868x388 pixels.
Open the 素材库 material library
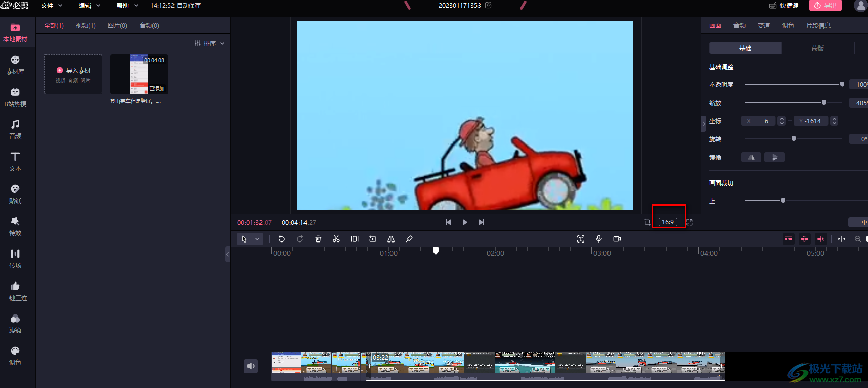(x=15, y=65)
